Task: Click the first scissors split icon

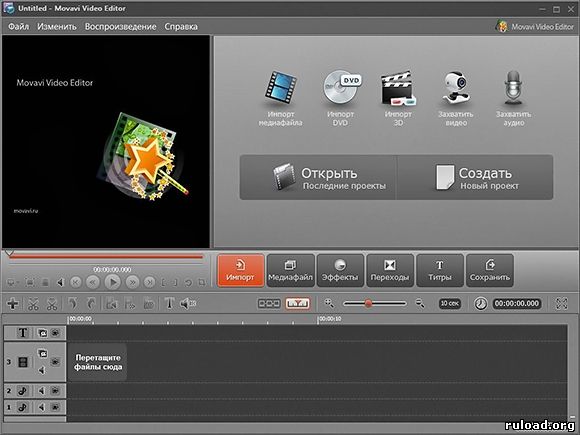Action: pyautogui.click(x=33, y=304)
